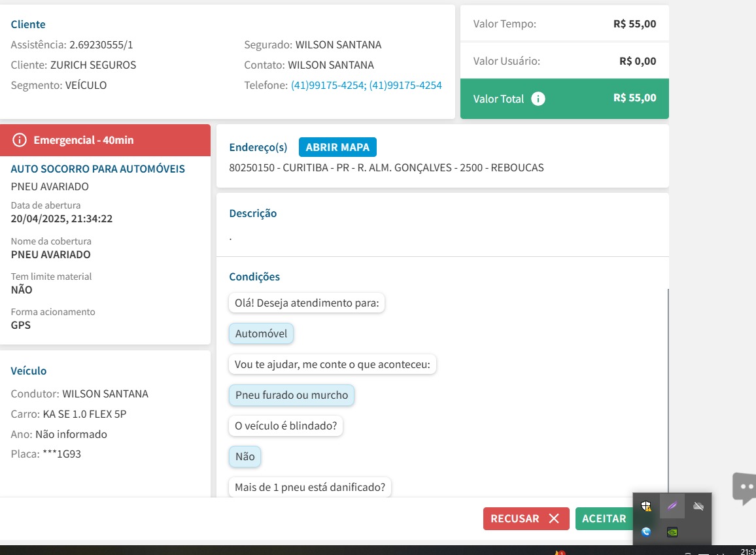Image resolution: width=756 pixels, height=555 pixels.
Task: Accept the request with ACEITAR
Action: [x=604, y=518]
